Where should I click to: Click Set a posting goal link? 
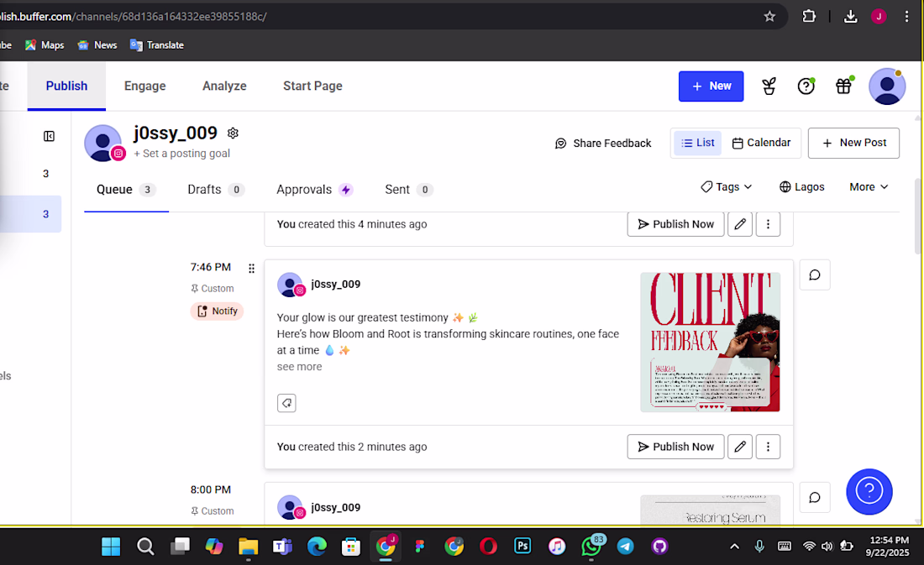pyautogui.click(x=181, y=153)
